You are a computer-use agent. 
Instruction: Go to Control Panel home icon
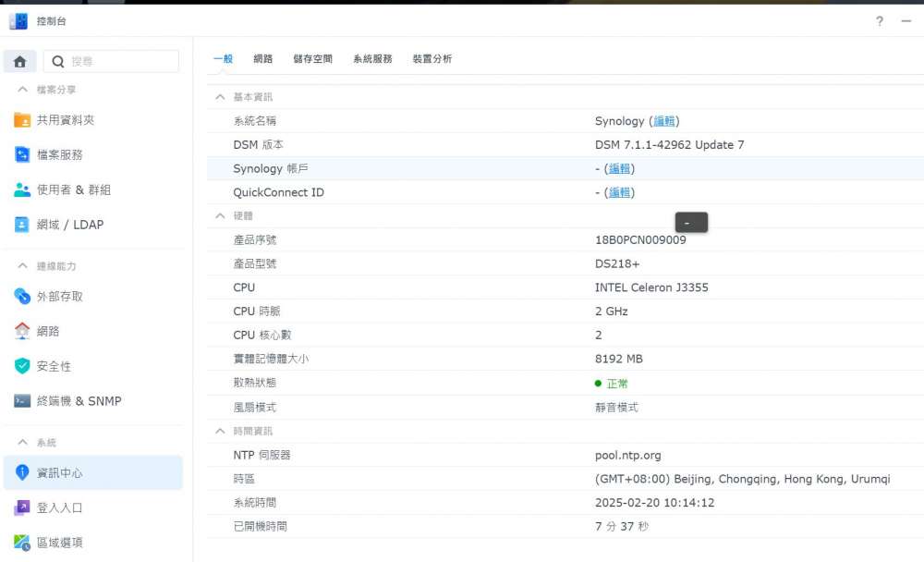[x=20, y=61]
